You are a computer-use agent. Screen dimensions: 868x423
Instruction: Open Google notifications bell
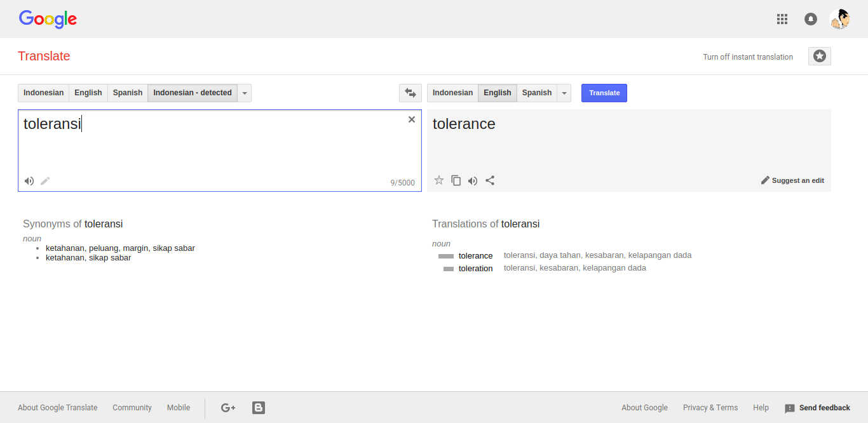point(811,18)
